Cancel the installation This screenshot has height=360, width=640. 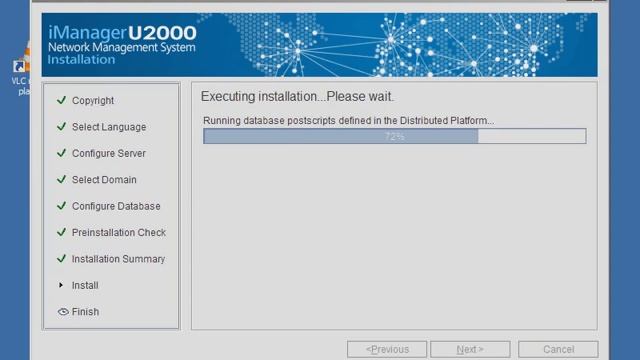558,349
